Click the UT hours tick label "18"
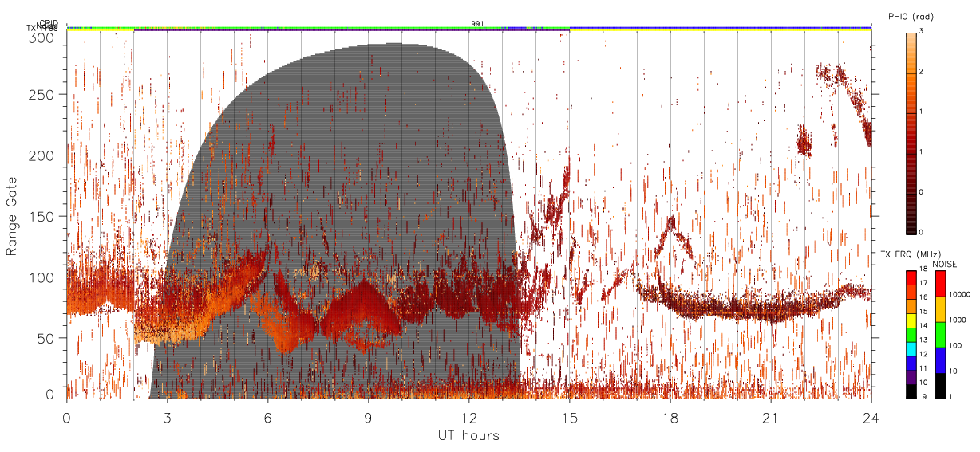 click(x=670, y=418)
